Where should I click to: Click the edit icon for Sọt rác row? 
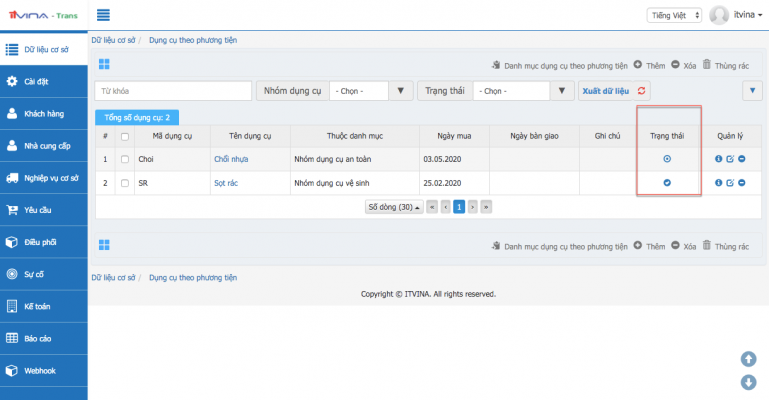point(730,183)
